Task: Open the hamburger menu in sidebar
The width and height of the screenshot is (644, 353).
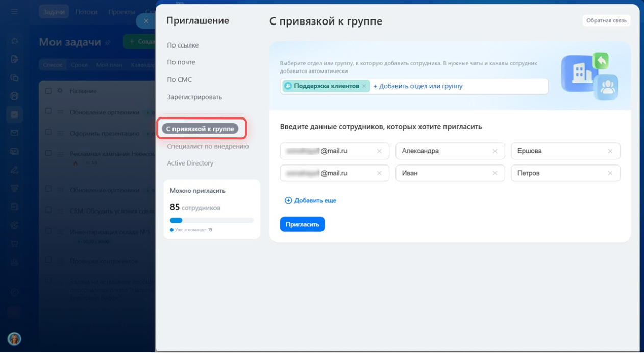Action: (14, 12)
